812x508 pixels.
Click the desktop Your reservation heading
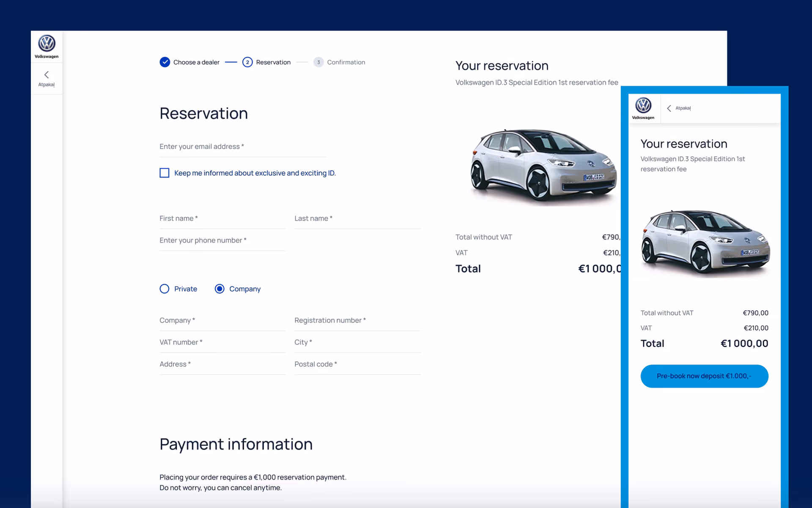(x=502, y=66)
